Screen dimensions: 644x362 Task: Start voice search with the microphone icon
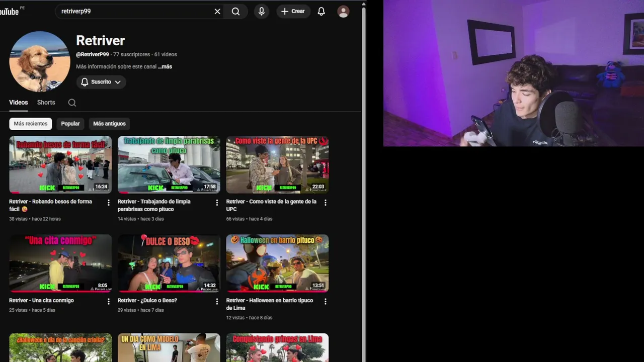[261, 11]
